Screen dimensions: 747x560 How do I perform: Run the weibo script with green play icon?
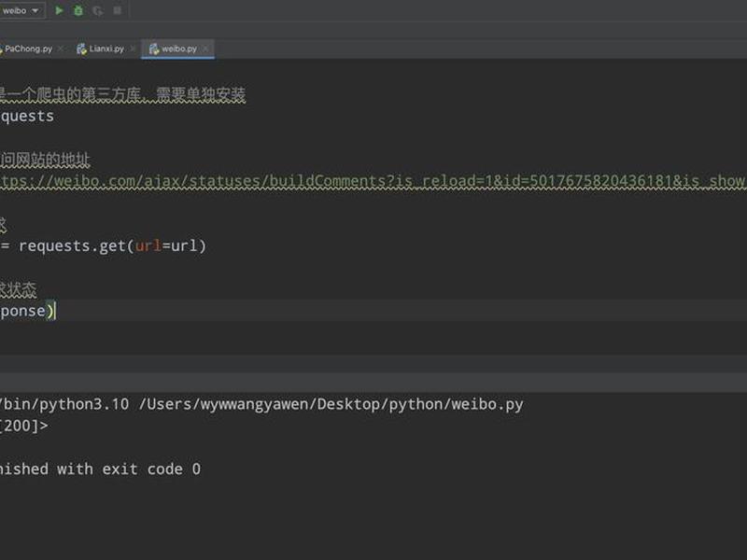(x=59, y=10)
